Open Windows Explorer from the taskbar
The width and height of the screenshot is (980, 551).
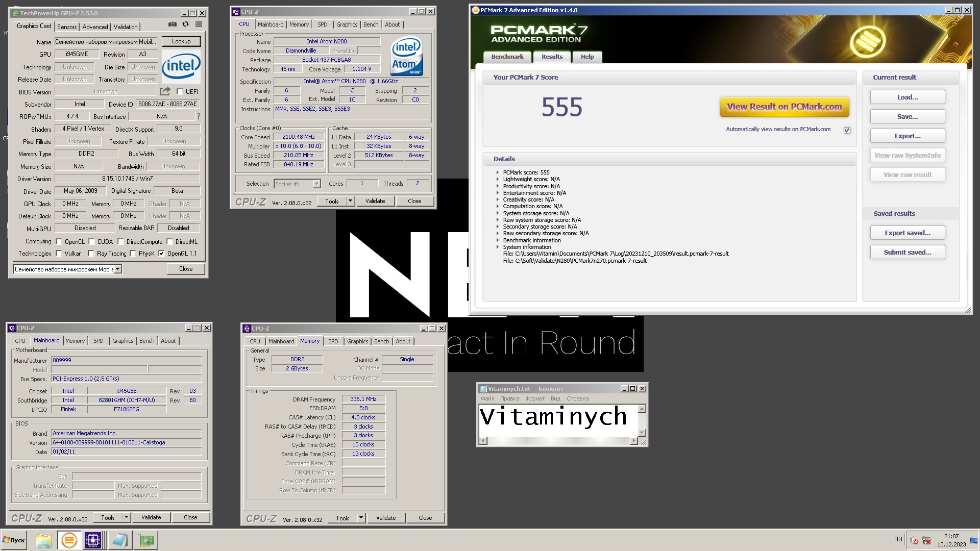click(x=44, y=540)
